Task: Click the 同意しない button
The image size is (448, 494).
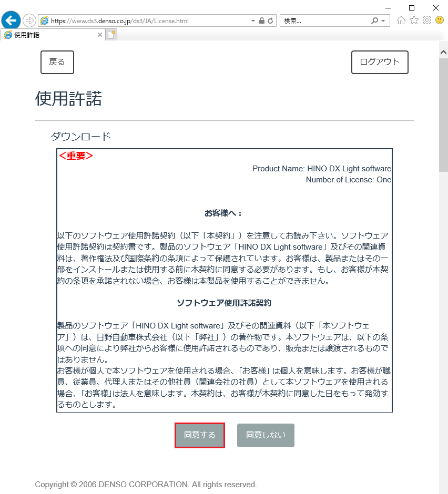Action: coord(266,435)
